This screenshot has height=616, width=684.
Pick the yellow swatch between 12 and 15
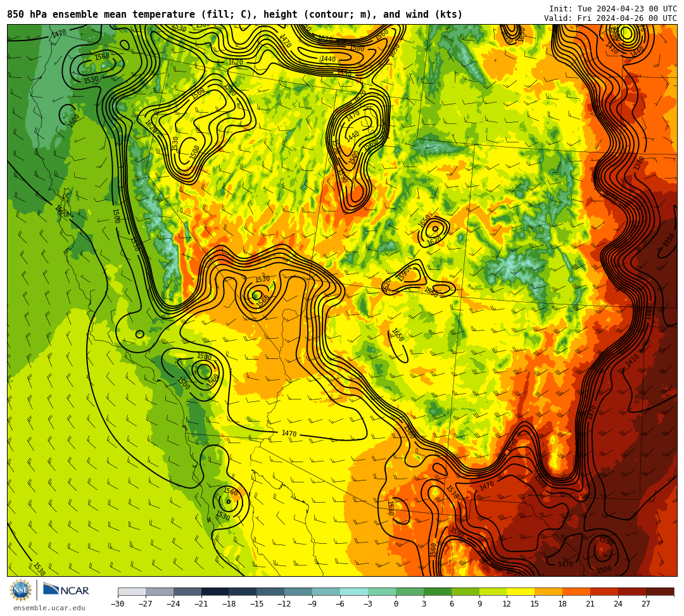point(521,591)
